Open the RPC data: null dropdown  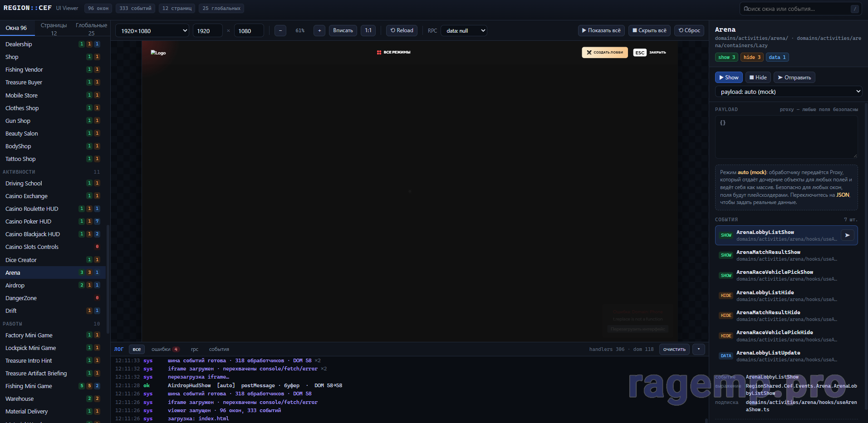[464, 31]
